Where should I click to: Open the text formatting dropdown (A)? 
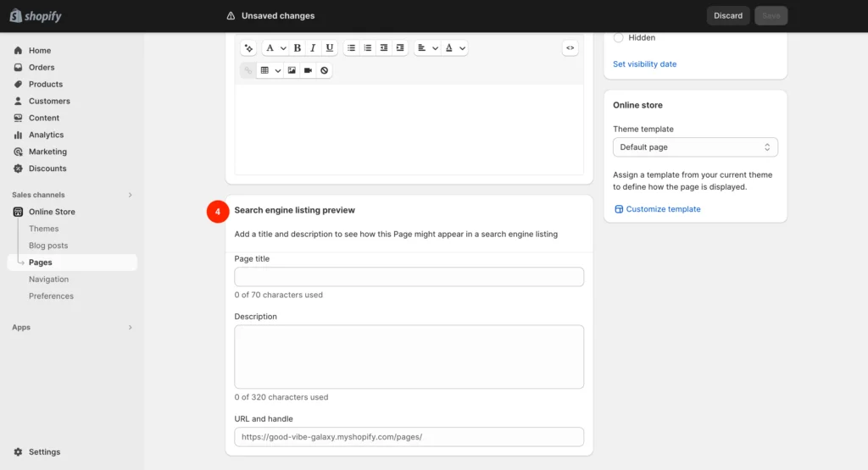click(275, 48)
